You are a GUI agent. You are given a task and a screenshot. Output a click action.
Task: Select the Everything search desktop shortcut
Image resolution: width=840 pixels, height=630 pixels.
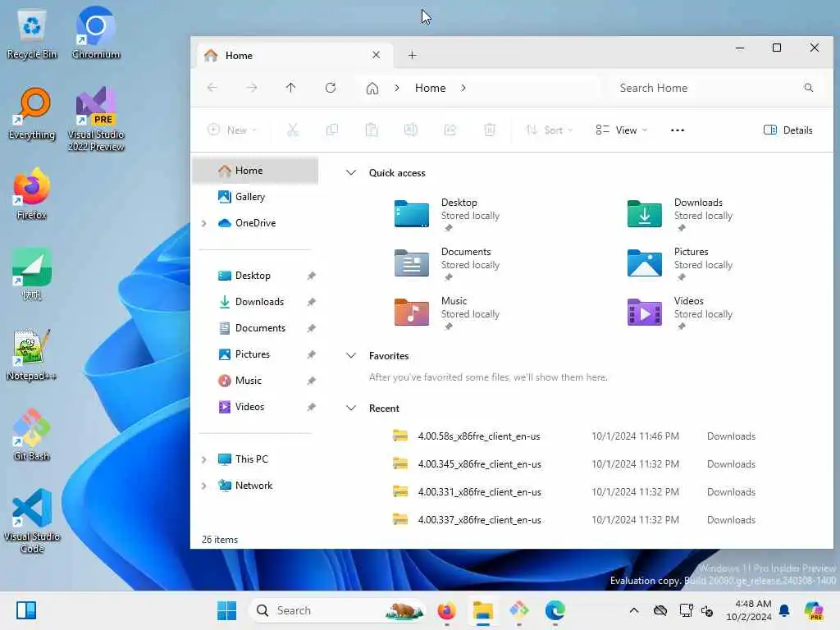(x=32, y=113)
